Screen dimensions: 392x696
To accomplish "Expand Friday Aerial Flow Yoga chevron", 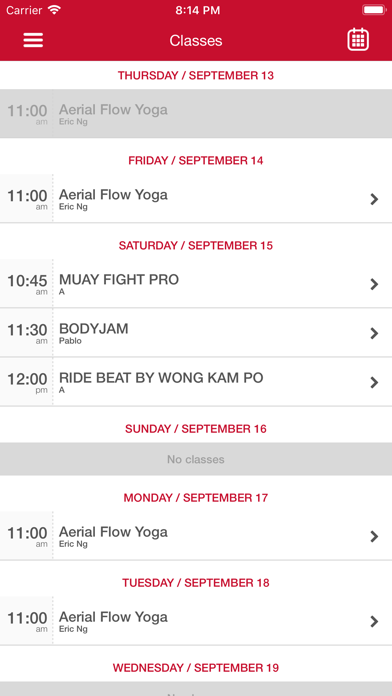I will tap(374, 199).
